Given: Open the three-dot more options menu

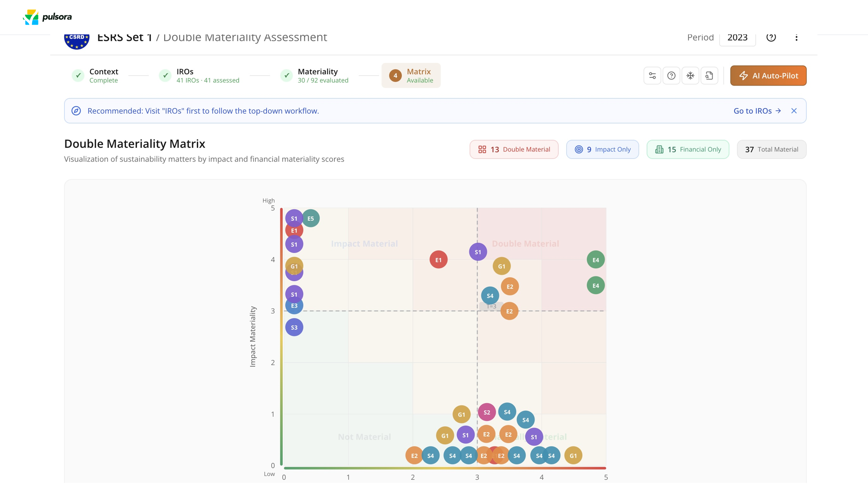Looking at the screenshot, I should (796, 37).
